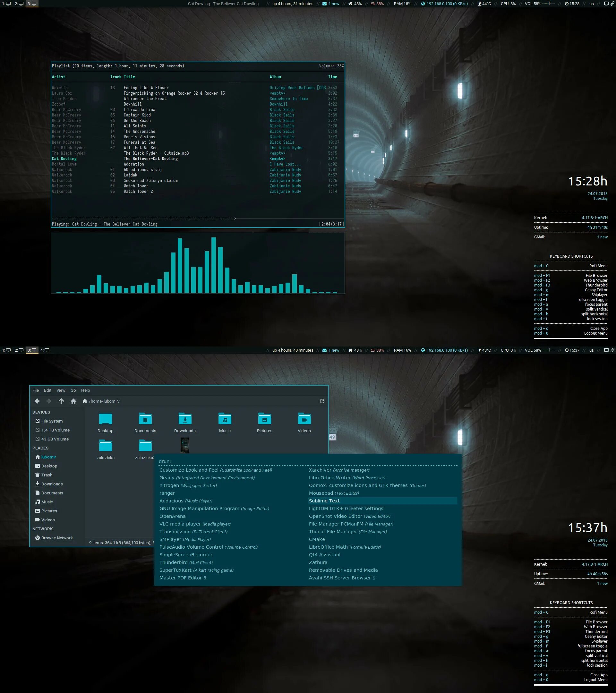This screenshot has width=616, height=693.
Task: Open the View menu
Action: pyautogui.click(x=61, y=390)
